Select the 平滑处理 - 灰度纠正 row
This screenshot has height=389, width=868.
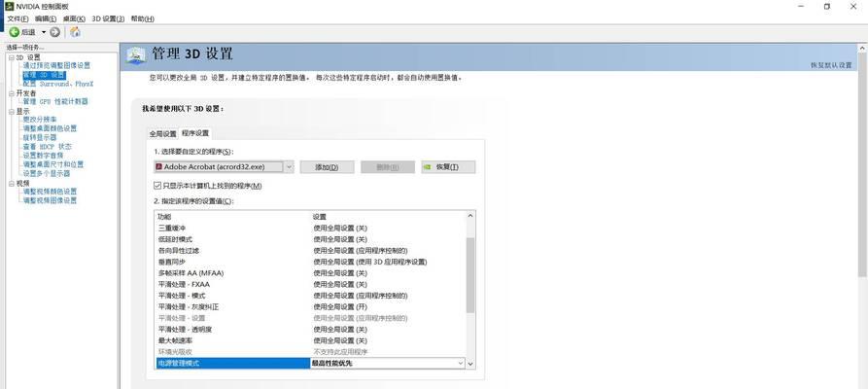(x=310, y=306)
